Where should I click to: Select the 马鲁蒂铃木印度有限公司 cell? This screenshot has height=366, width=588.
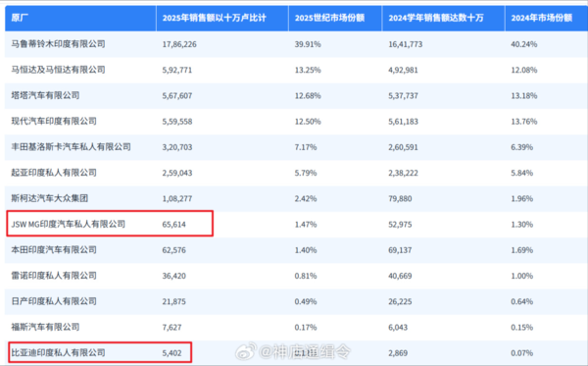[x=58, y=44]
